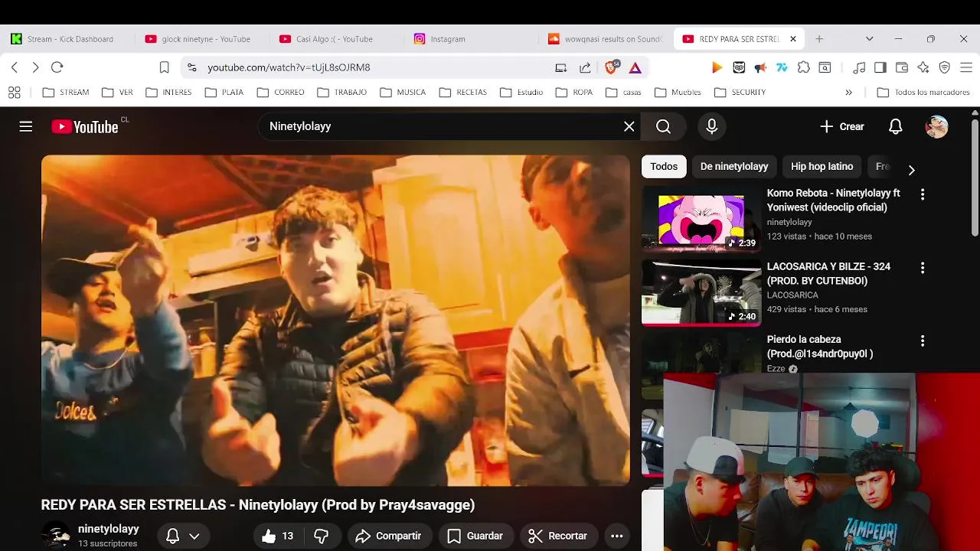
Task: Select the Todos filter chip
Action: pos(664,166)
